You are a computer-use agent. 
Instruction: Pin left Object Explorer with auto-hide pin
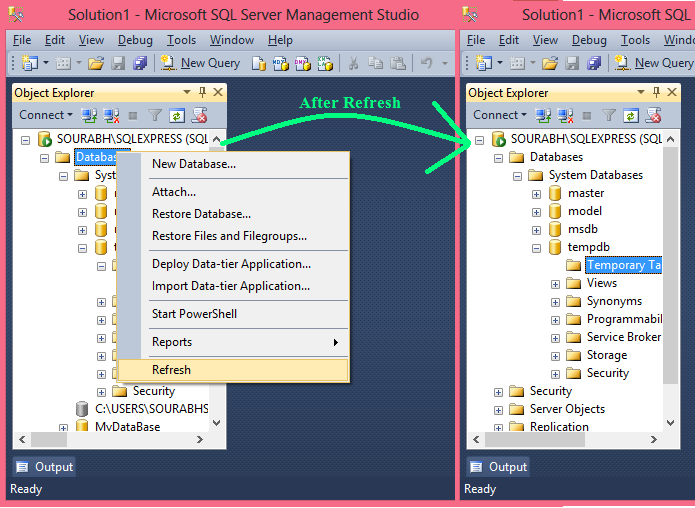pyautogui.click(x=203, y=92)
